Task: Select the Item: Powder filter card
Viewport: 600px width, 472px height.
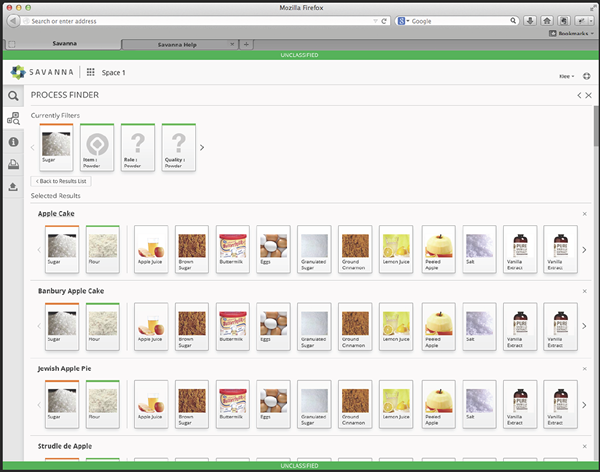Action: (97, 147)
